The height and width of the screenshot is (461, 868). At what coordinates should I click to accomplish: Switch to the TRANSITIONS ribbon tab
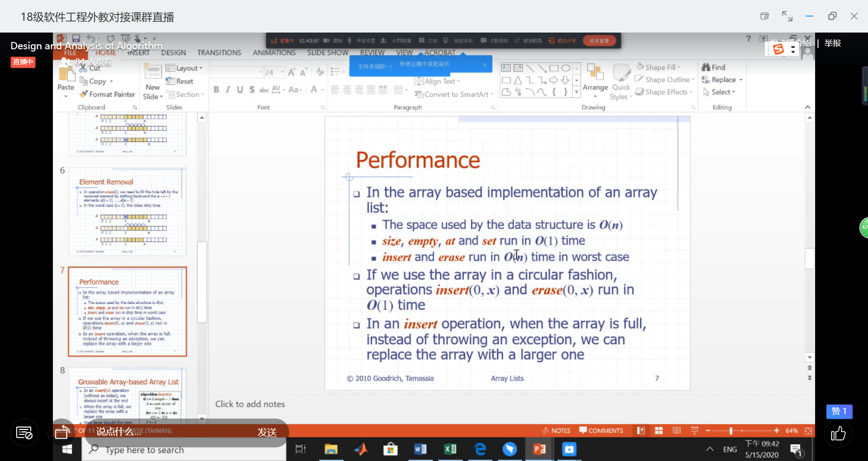click(219, 53)
